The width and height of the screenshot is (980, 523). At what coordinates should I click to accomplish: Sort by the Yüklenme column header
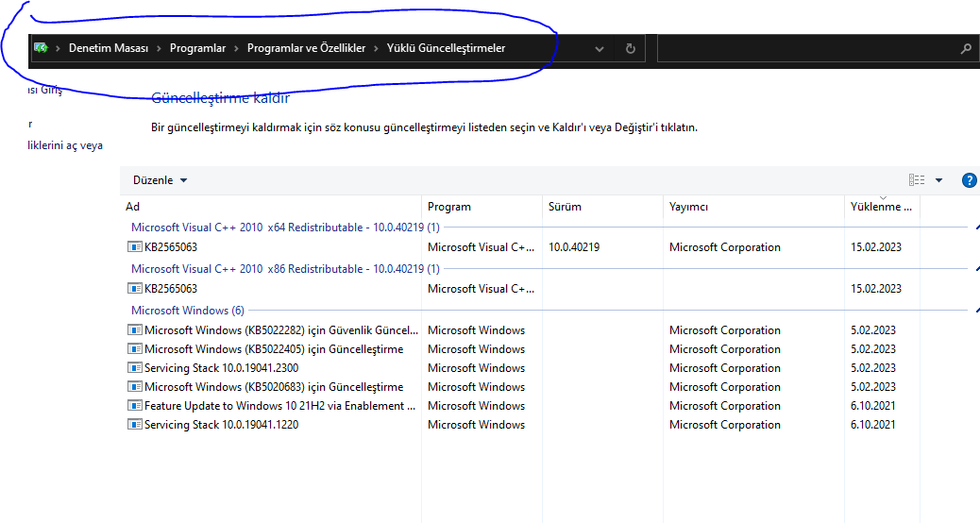(882, 206)
